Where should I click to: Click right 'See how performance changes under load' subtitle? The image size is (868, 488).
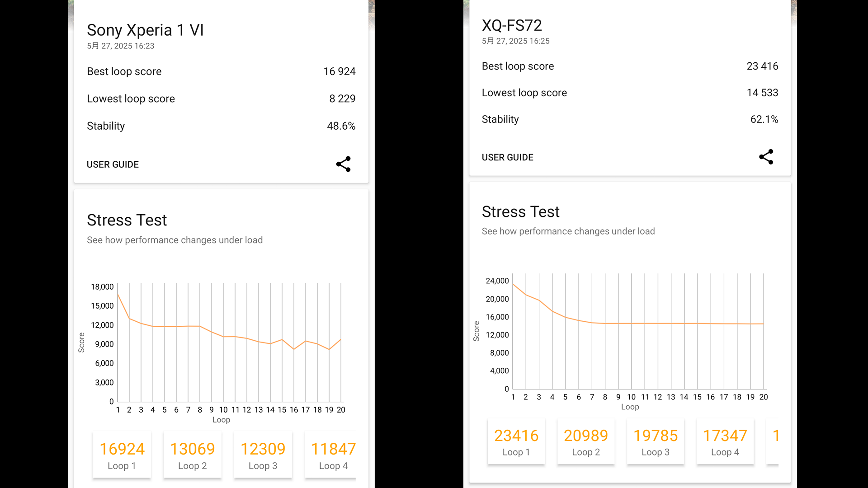568,231
